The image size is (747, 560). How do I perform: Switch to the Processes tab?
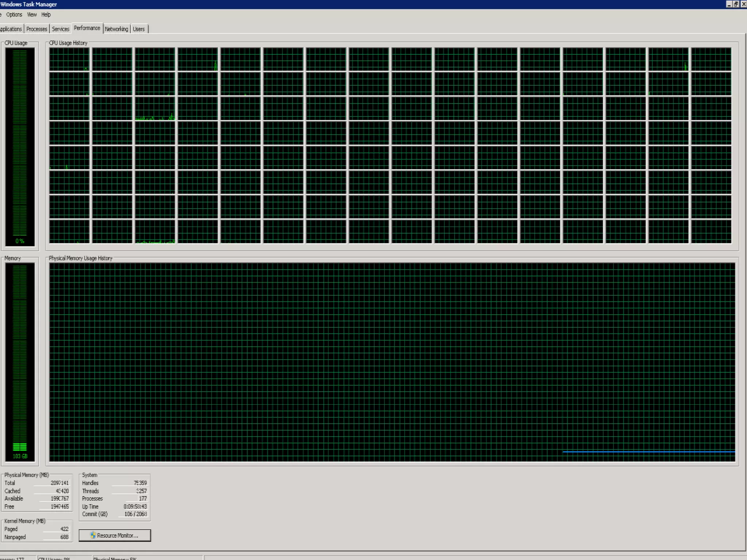pyautogui.click(x=36, y=29)
